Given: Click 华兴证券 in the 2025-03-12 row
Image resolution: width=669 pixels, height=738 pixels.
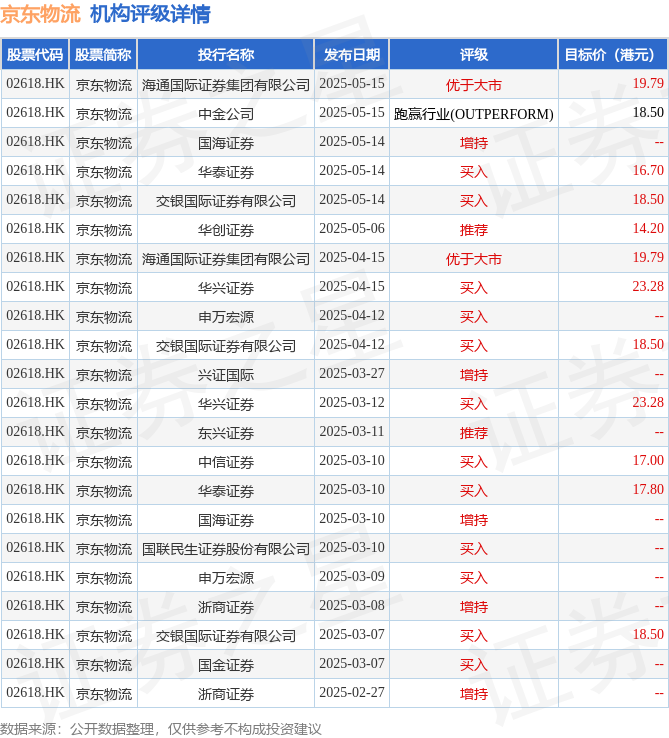Looking at the screenshot, I should pos(226,404).
